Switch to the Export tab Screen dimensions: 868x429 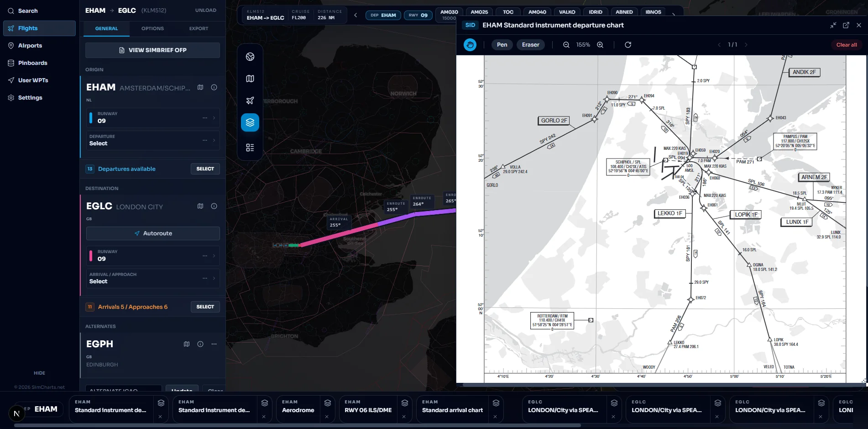coord(199,28)
